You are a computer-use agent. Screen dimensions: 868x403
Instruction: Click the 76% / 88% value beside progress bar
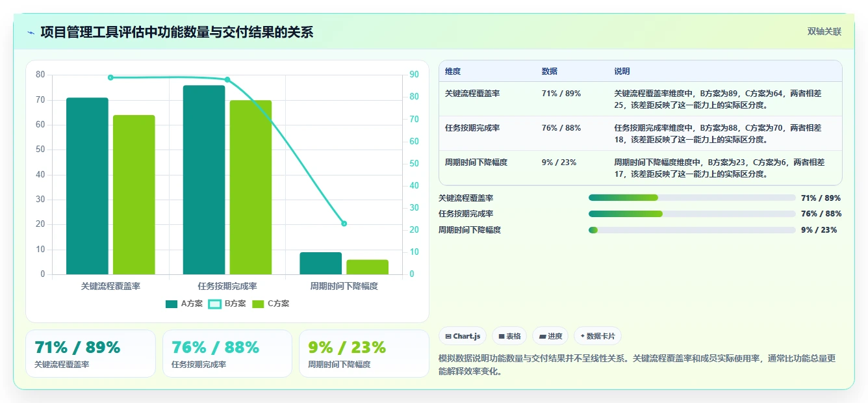(821, 214)
